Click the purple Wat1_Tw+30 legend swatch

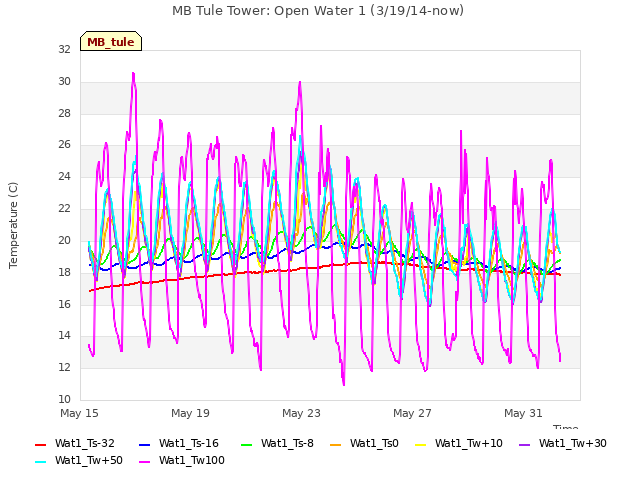524,444
